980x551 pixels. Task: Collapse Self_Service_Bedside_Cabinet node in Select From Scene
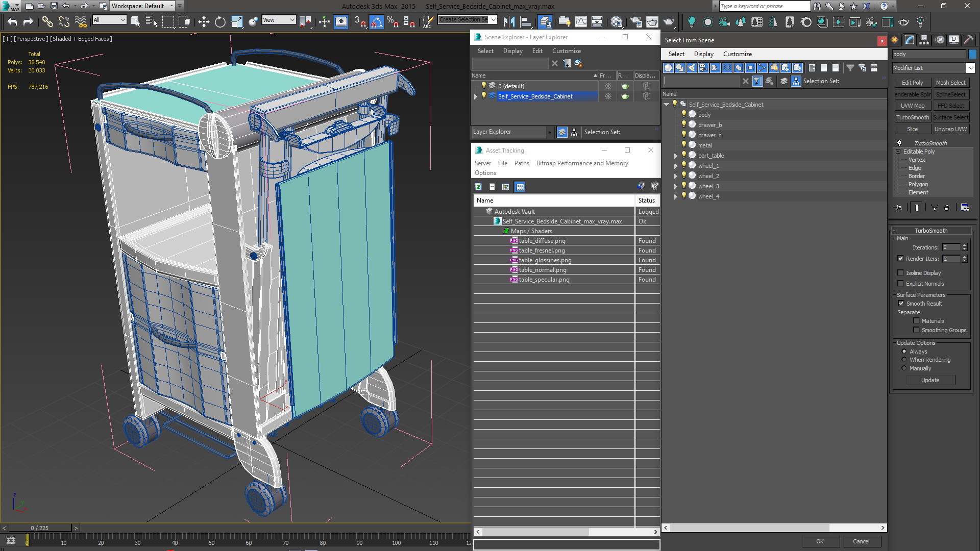(667, 105)
